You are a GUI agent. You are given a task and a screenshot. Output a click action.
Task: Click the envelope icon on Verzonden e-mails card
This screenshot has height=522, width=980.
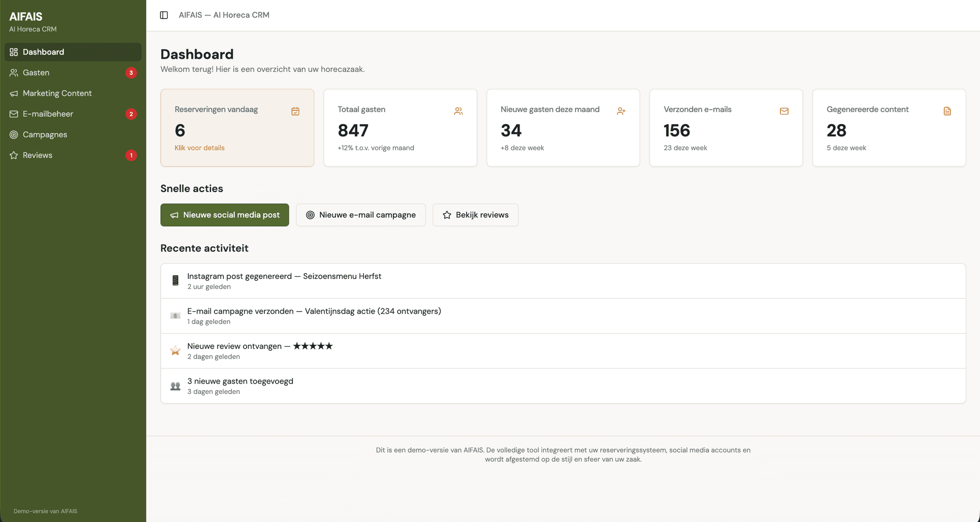(784, 111)
